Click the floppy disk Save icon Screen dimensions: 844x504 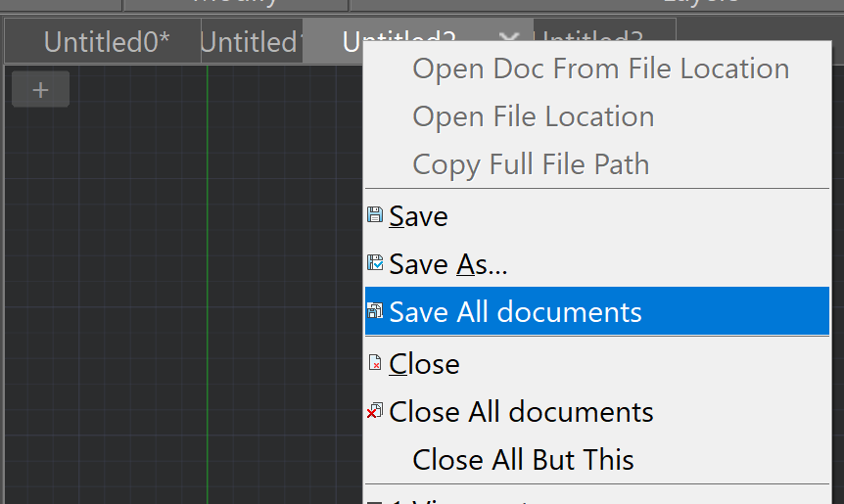pyautogui.click(x=375, y=214)
